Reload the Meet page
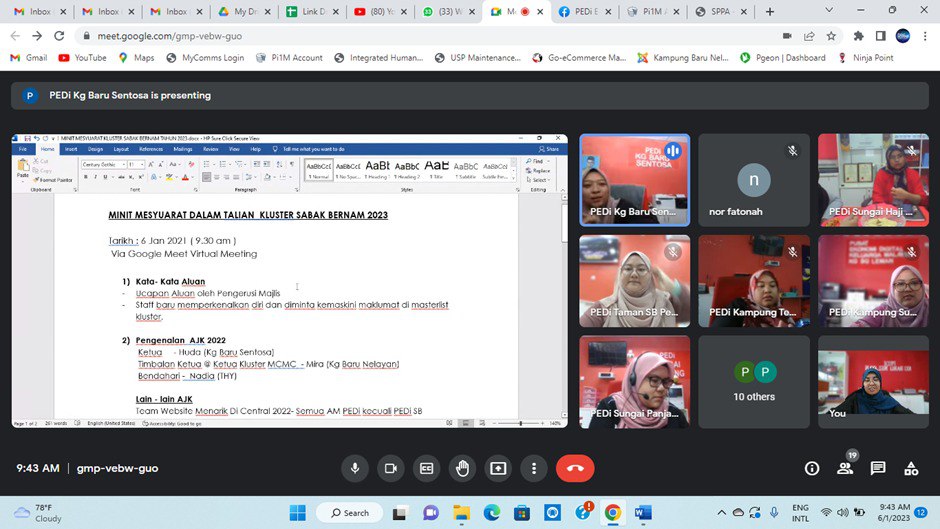The image size is (940, 529). click(x=59, y=36)
